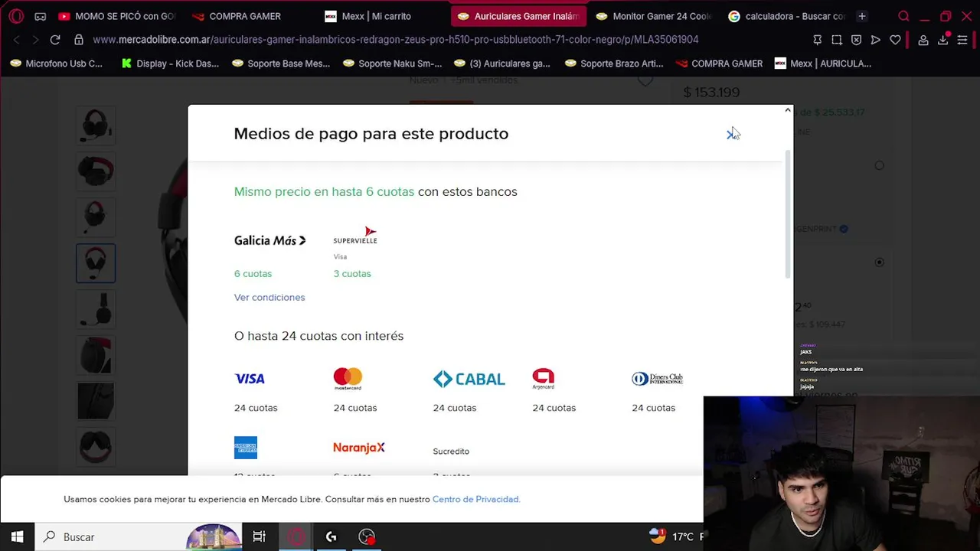Click the Argencard logo

pyautogui.click(x=544, y=379)
